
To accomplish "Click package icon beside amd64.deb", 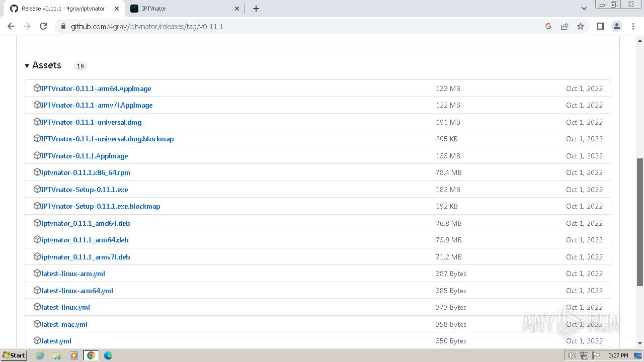I will point(37,223).
